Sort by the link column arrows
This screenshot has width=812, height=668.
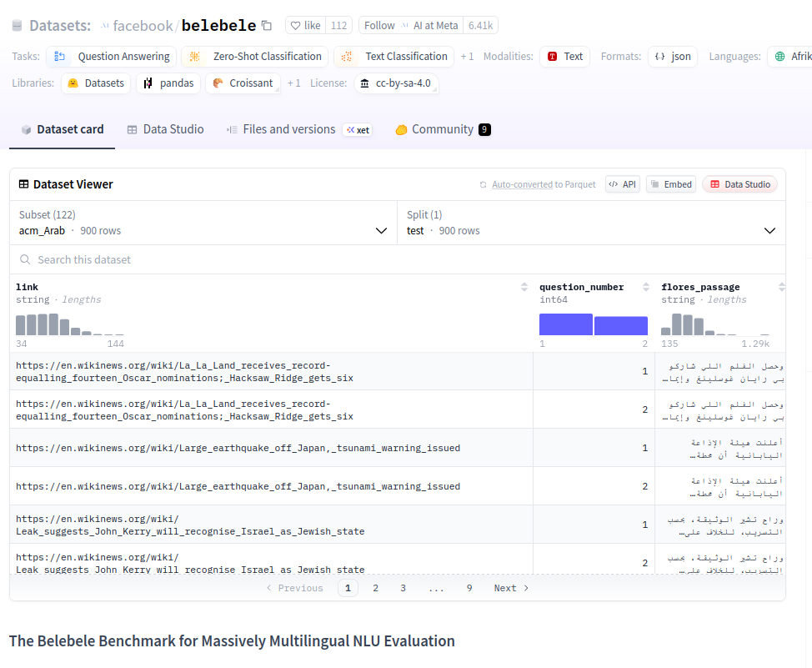(524, 287)
